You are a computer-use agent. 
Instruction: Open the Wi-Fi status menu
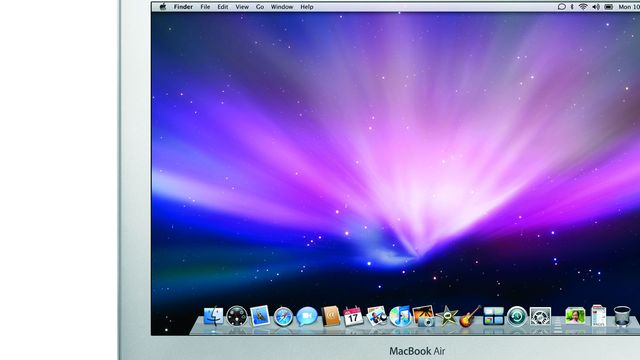(x=583, y=7)
